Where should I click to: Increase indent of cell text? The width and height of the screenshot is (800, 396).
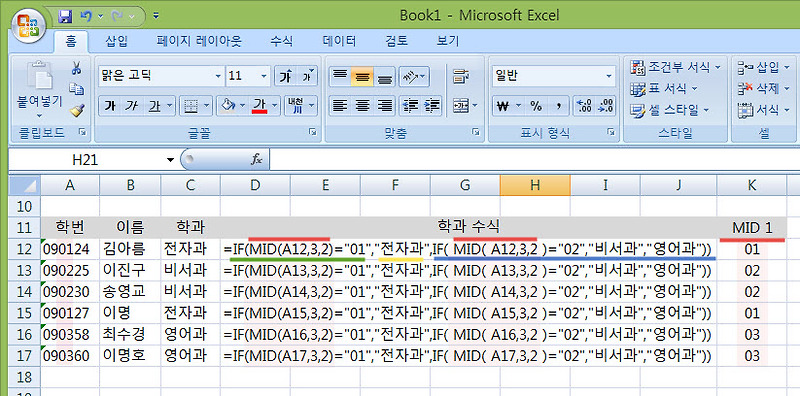(x=432, y=106)
